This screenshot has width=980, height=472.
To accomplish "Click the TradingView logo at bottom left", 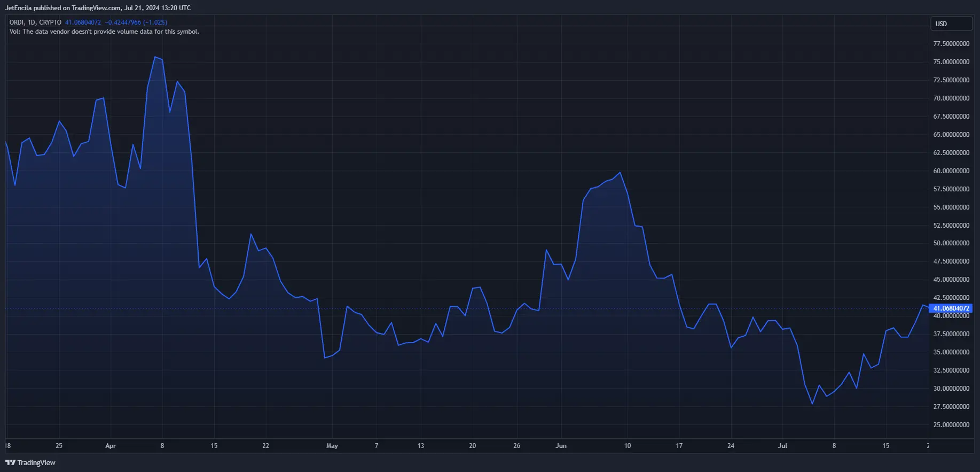I will coord(30,462).
